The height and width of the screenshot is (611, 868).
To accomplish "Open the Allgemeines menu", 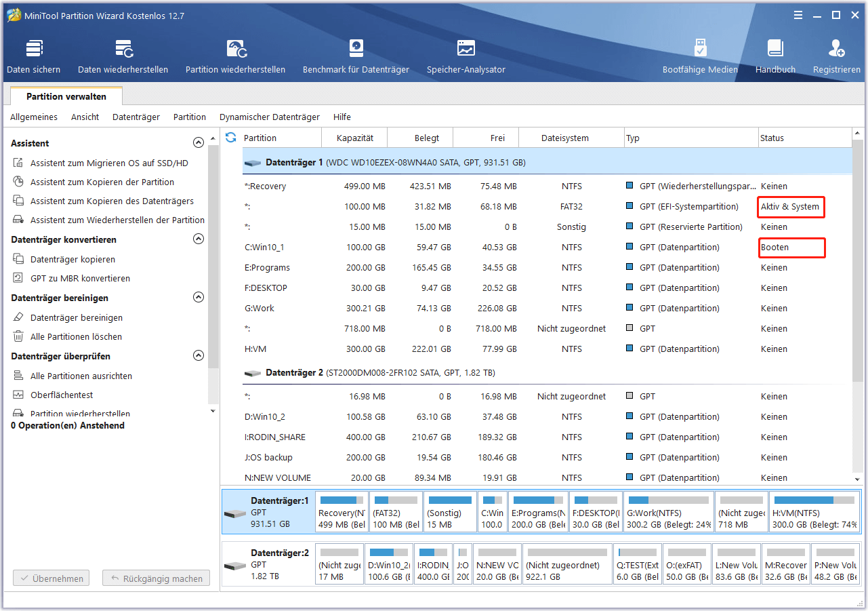I will click(x=34, y=117).
